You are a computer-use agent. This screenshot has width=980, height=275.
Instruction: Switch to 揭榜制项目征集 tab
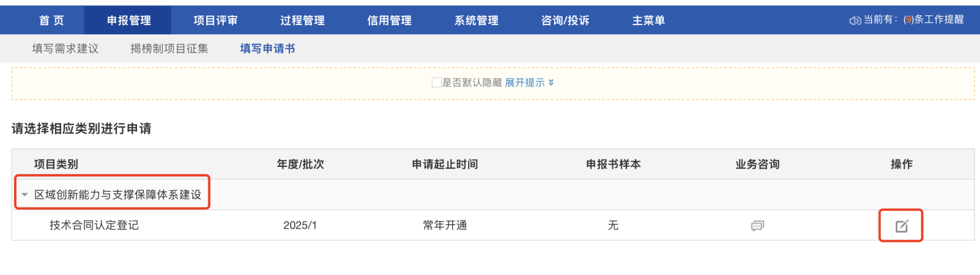(x=169, y=49)
